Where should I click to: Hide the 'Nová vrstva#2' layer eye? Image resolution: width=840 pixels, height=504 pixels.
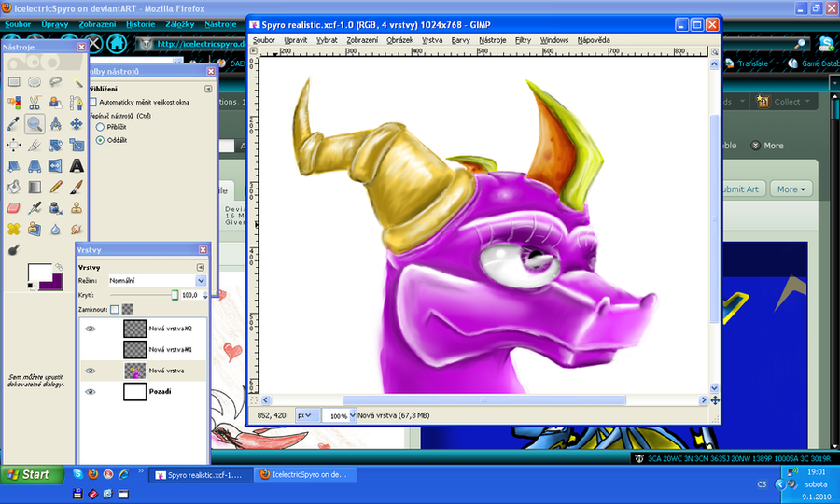pyautogui.click(x=91, y=329)
